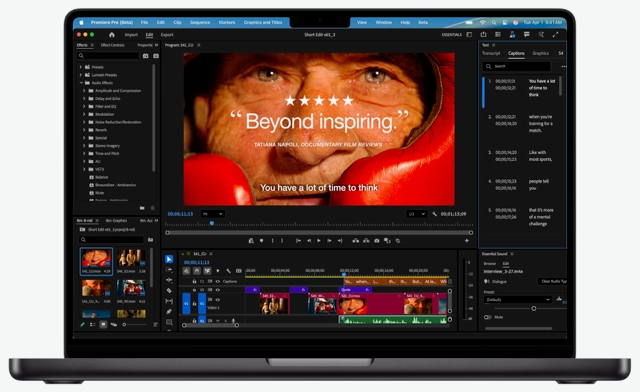Toggle the timeline caption track options icon
This screenshot has height=392, width=640.
pos(239,271)
